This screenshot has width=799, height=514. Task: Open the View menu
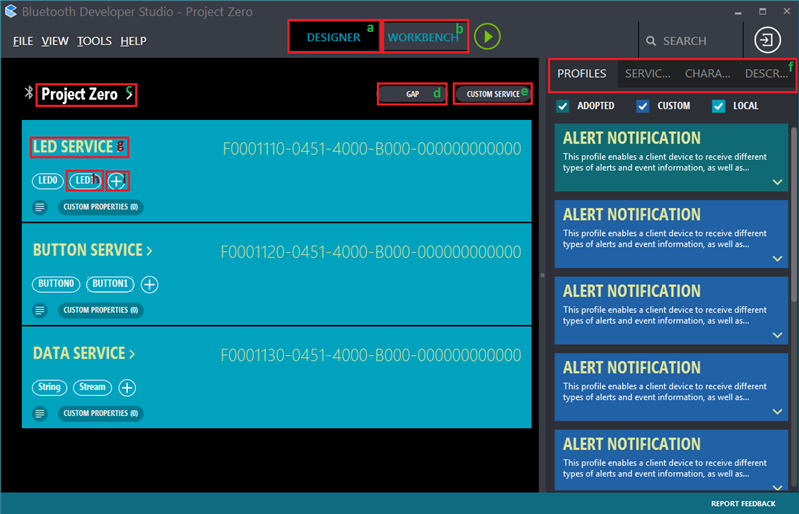tap(55, 41)
